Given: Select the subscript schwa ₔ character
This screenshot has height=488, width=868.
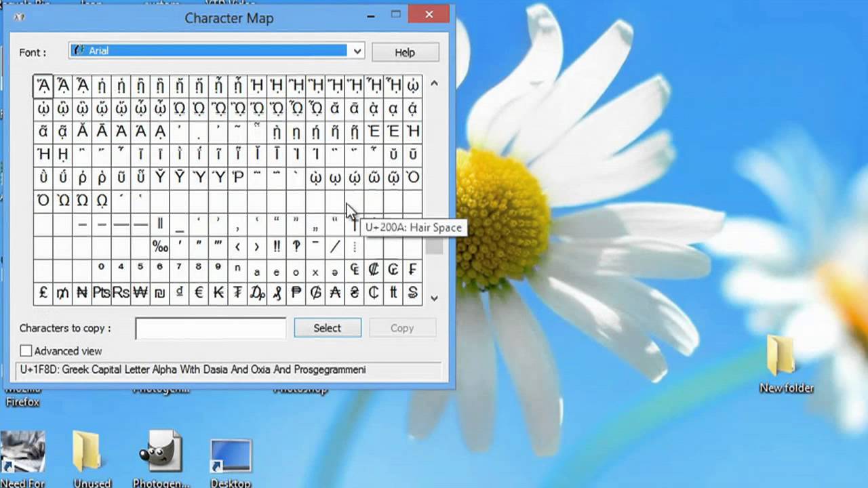Looking at the screenshot, I should [x=335, y=270].
